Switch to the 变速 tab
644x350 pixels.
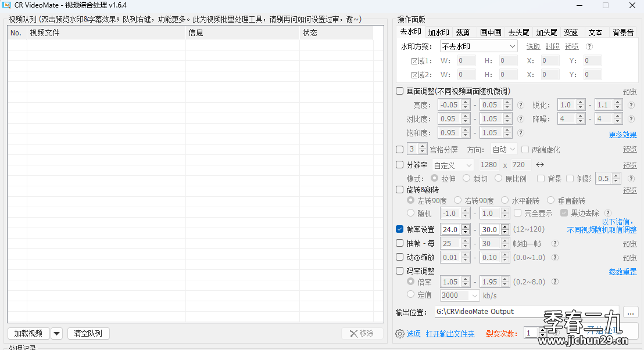(x=571, y=33)
